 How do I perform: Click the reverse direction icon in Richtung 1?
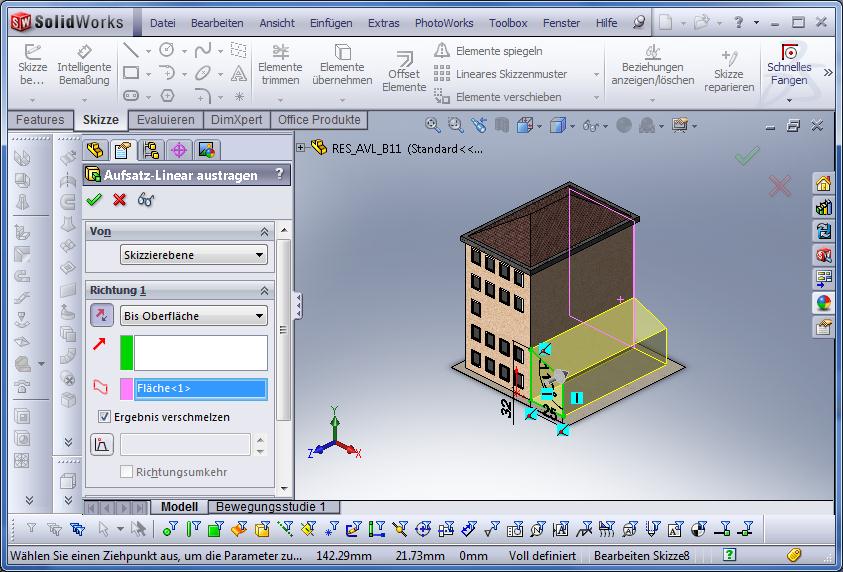[102, 315]
